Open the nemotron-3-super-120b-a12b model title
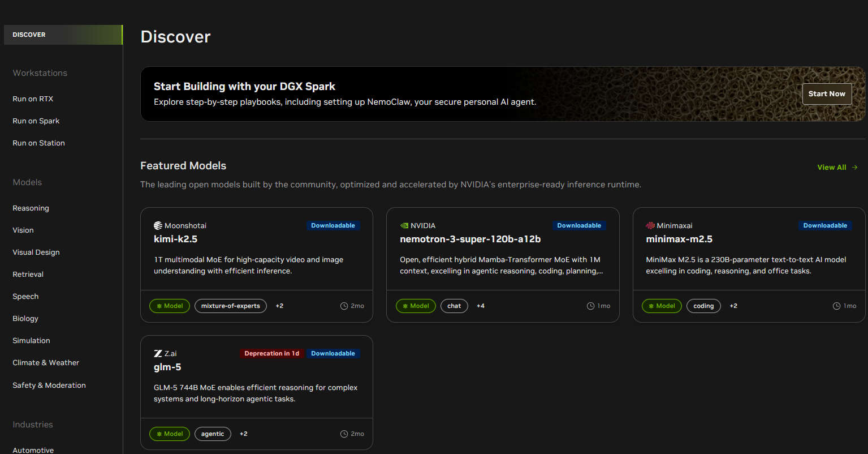The width and height of the screenshot is (868, 454). pos(470,239)
